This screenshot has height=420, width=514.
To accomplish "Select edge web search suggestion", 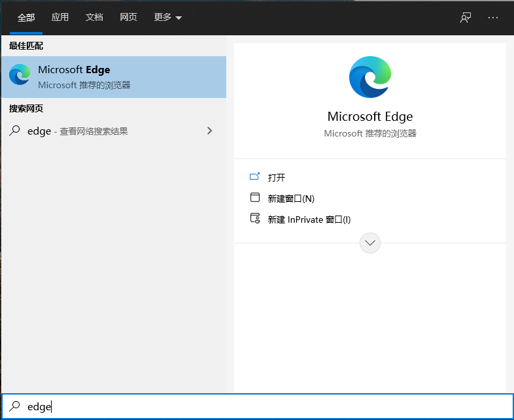I will pyautogui.click(x=114, y=131).
